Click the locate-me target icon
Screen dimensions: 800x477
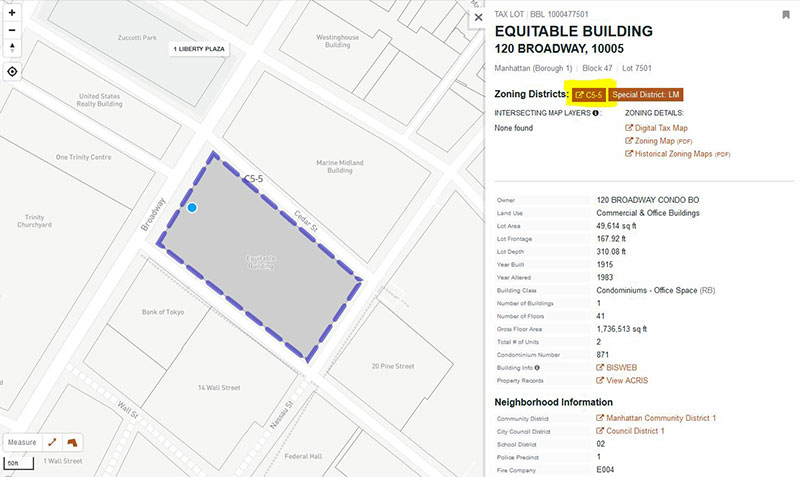coord(12,72)
